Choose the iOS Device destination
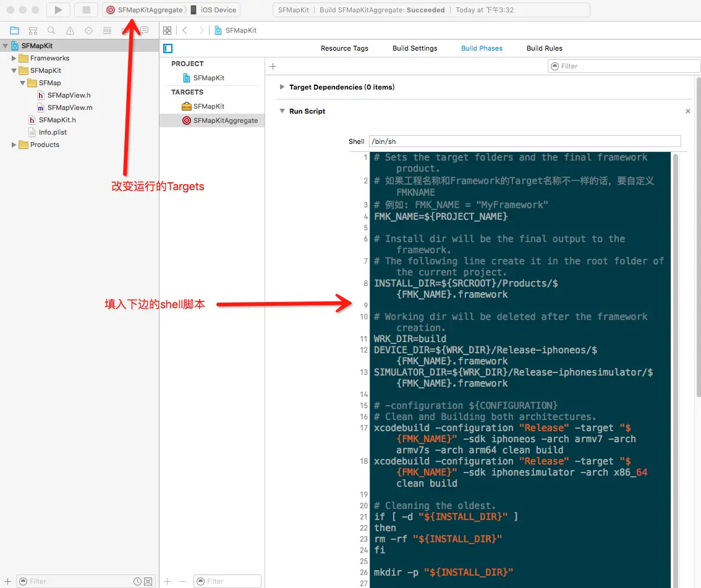701x588 pixels. (x=214, y=10)
